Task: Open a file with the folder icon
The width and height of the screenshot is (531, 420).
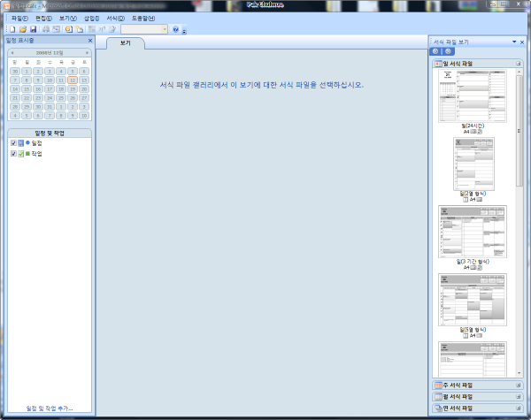Action: [23, 29]
